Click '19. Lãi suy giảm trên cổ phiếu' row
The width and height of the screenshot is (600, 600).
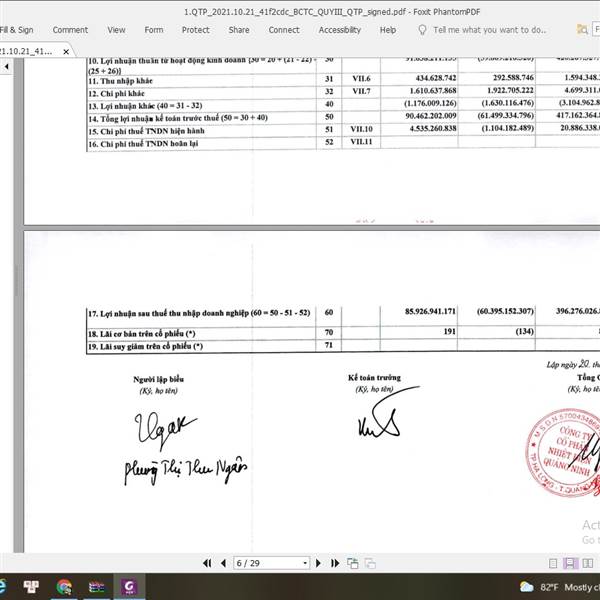tap(145, 346)
